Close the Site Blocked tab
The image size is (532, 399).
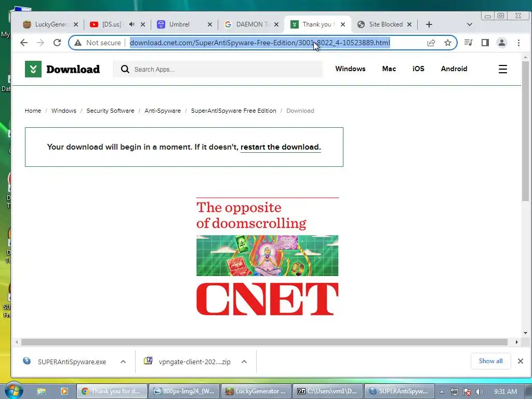coord(409,24)
